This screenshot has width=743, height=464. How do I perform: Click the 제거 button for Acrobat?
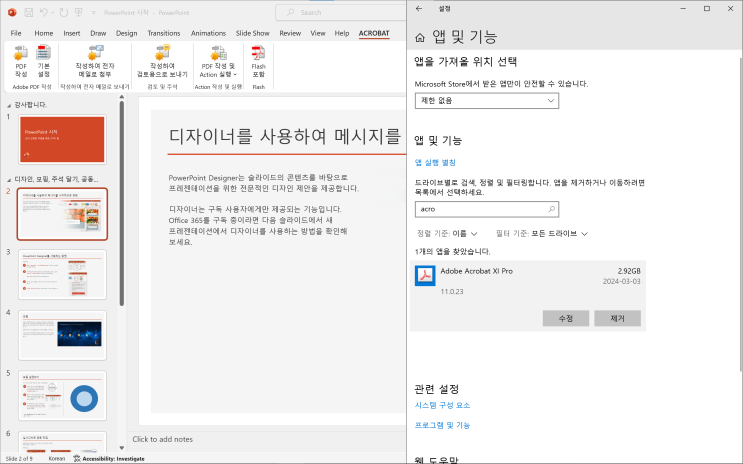pos(617,318)
